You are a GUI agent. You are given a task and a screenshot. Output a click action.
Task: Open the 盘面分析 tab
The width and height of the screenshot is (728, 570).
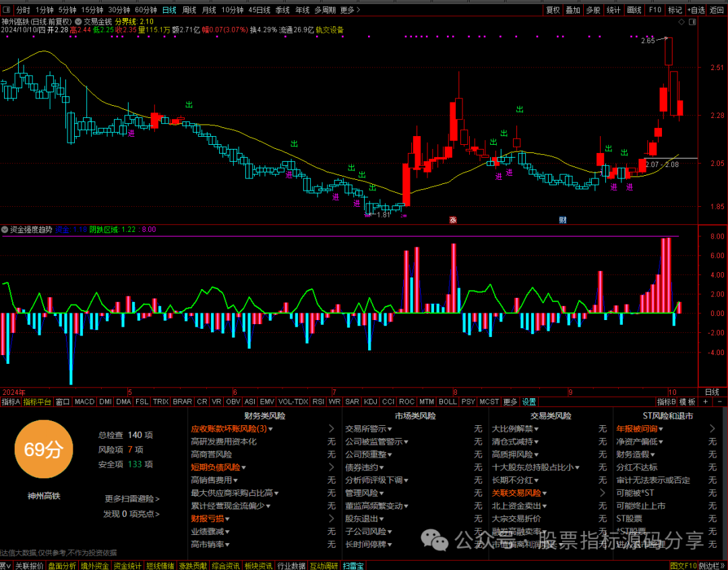pyautogui.click(x=62, y=566)
